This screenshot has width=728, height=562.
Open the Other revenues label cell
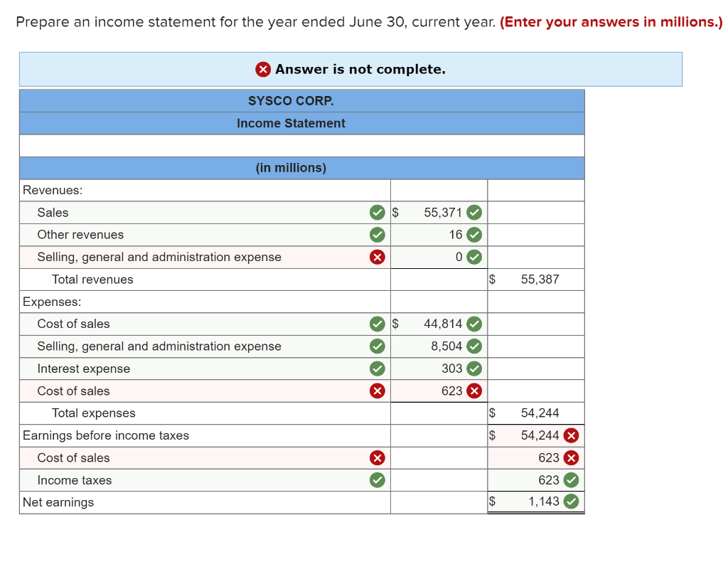click(x=205, y=235)
